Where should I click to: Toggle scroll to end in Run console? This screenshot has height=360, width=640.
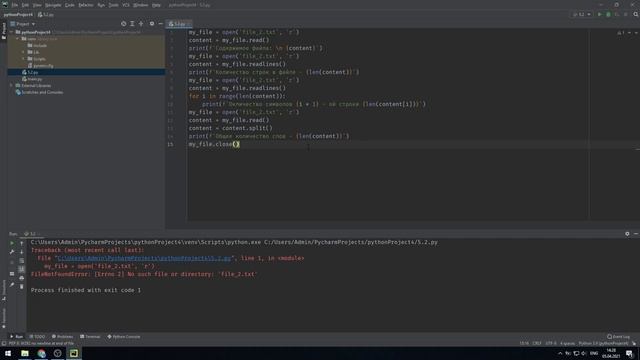coord(22,269)
